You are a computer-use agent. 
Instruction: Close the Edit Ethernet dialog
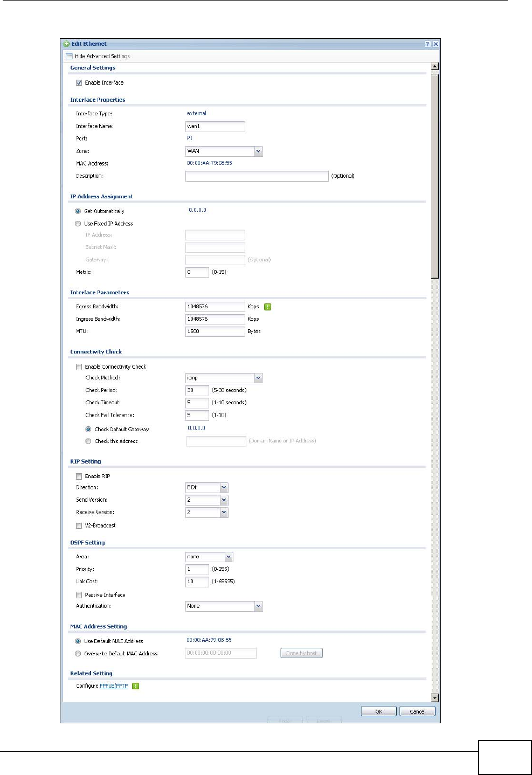436,44
